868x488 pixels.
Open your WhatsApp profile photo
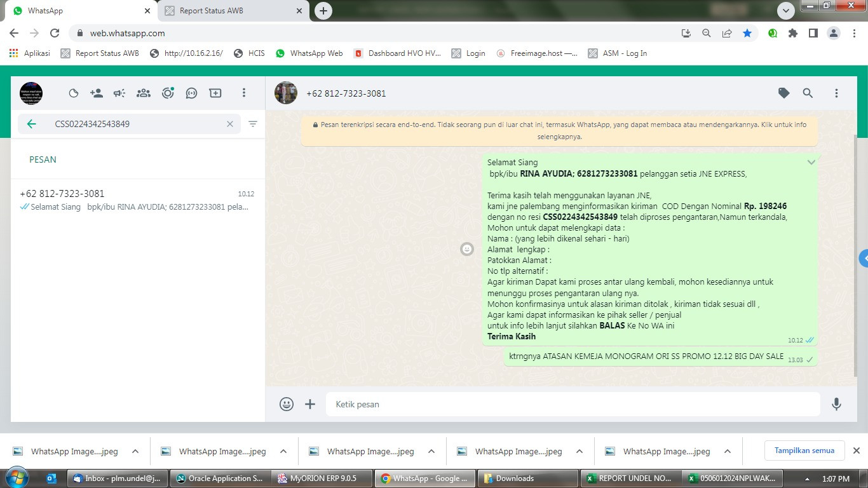click(x=31, y=93)
